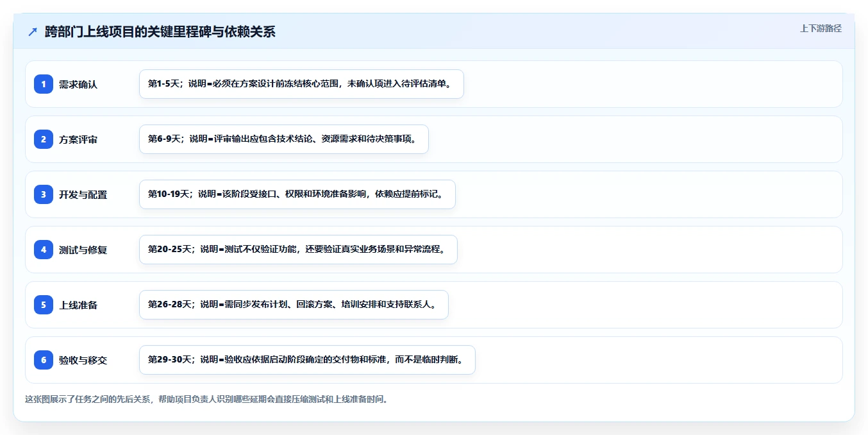868x435 pixels.
Task: Select step number badge 4
Action: [44, 250]
